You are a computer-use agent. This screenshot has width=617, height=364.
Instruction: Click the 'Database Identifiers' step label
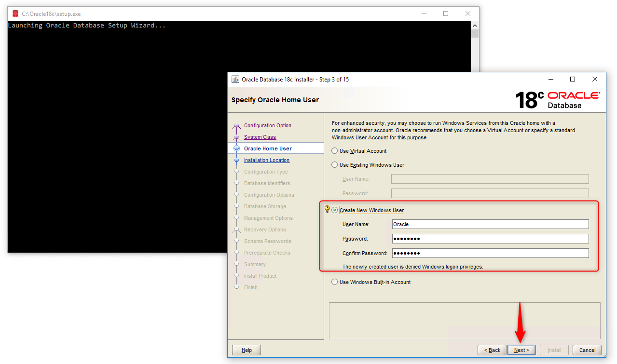tap(267, 183)
